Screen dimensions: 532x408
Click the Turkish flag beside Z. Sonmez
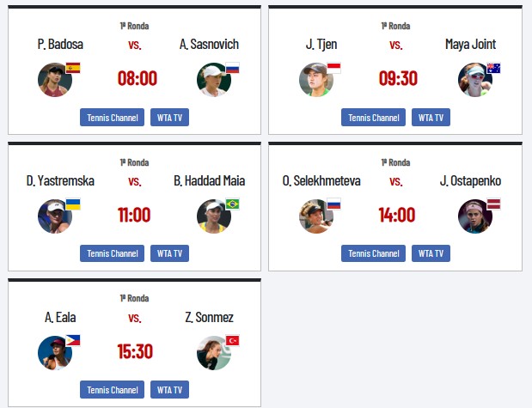point(232,340)
